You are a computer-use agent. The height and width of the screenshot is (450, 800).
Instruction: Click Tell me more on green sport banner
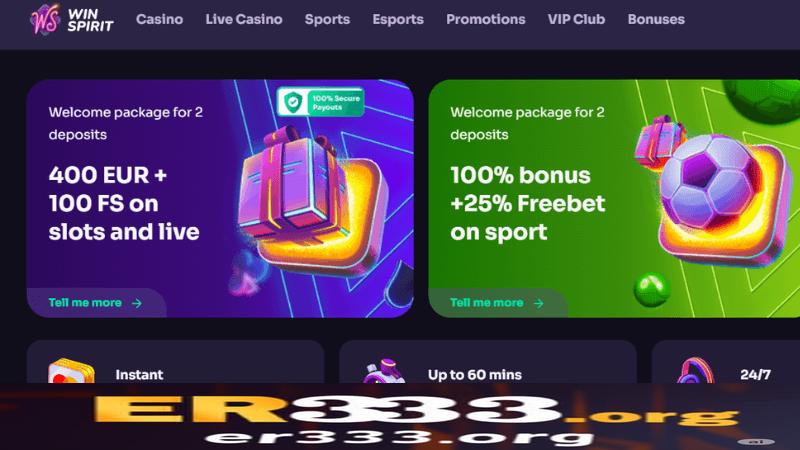click(487, 303)
